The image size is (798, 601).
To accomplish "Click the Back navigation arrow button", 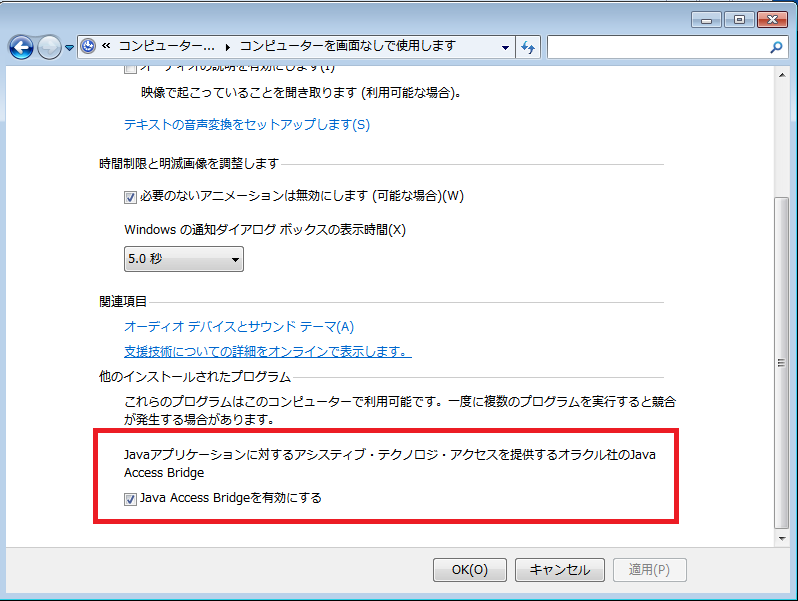I will coord(21,47).
